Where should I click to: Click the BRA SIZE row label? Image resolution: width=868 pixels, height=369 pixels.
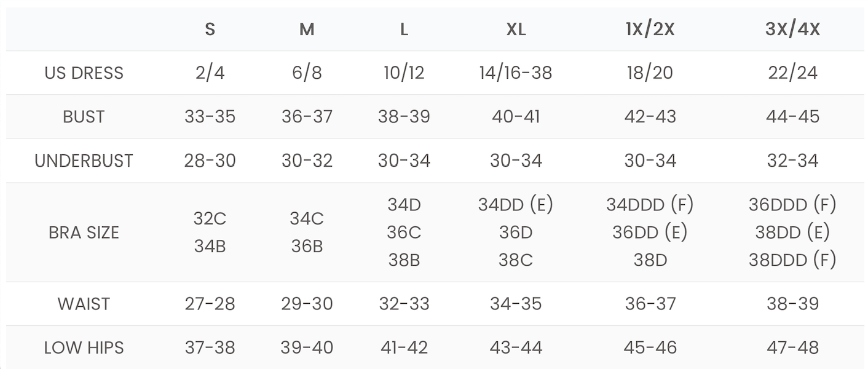coord(84,232)
